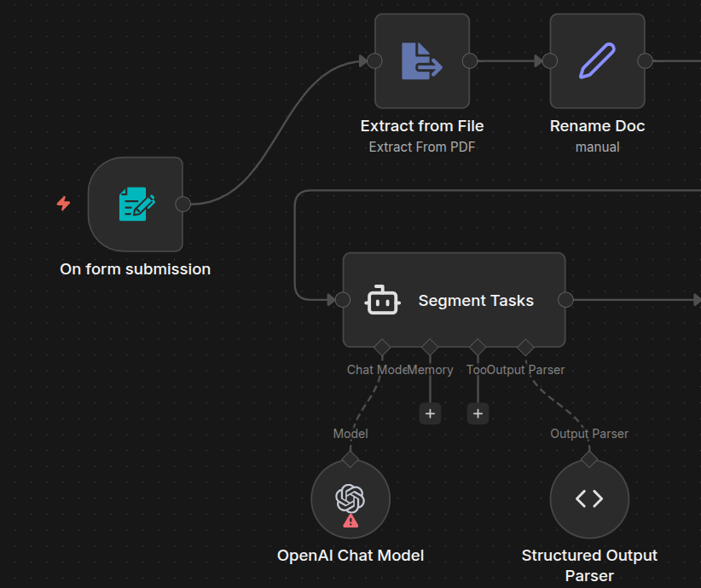This screenshot has height=588, width=701.
Task: Click the Segment Tasks node title
Action: coord(476,300)
